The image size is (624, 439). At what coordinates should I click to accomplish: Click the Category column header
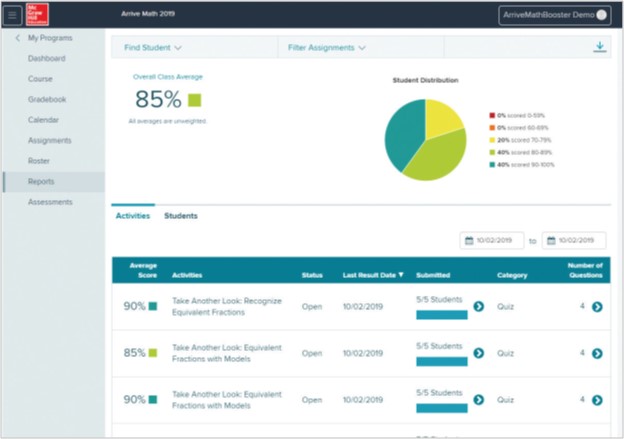coord(512,275)
